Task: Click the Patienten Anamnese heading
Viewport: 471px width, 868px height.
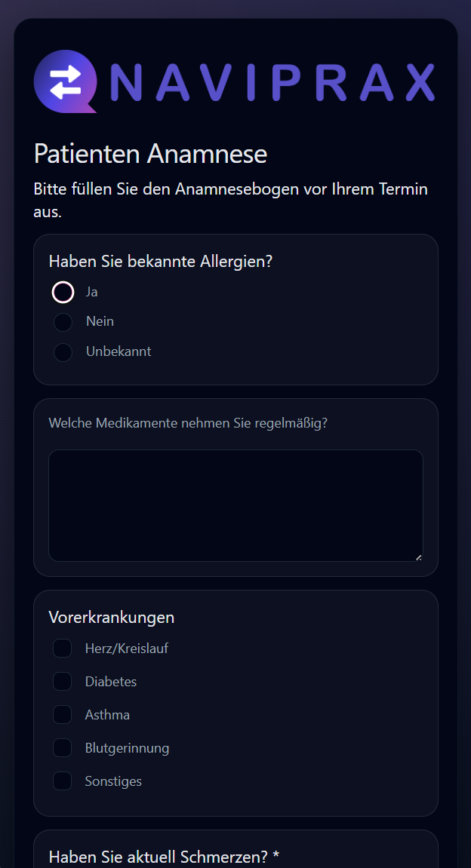Action: [x=150, y=154]
